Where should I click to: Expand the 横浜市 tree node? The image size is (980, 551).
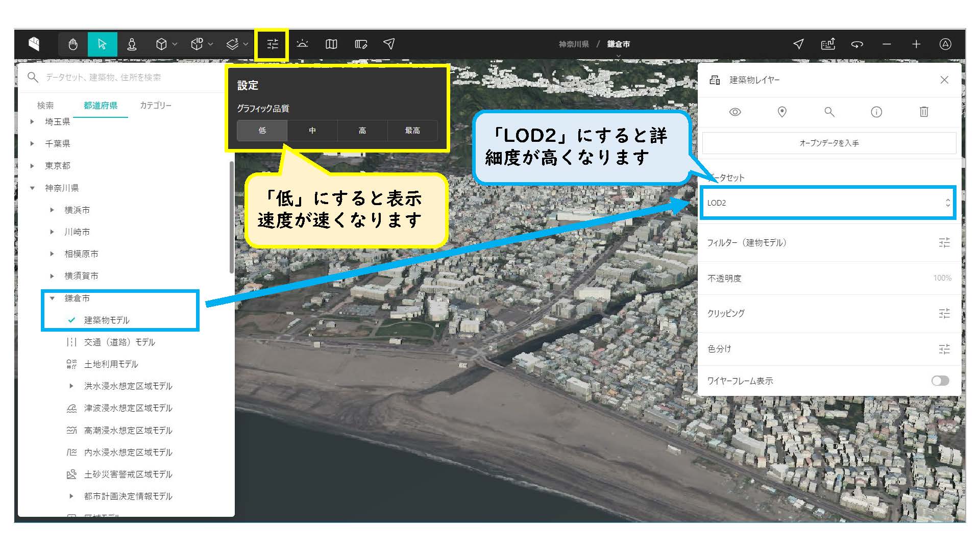pyautogui.click(x=52, y=210)
